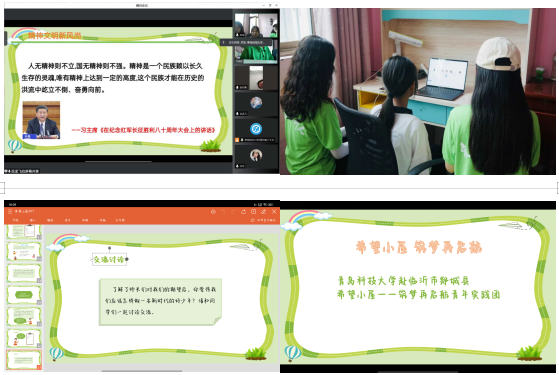This screenshot has height=375, width=559.
Task: Click the cloud save icon left of undo
Action: [214, 212]
